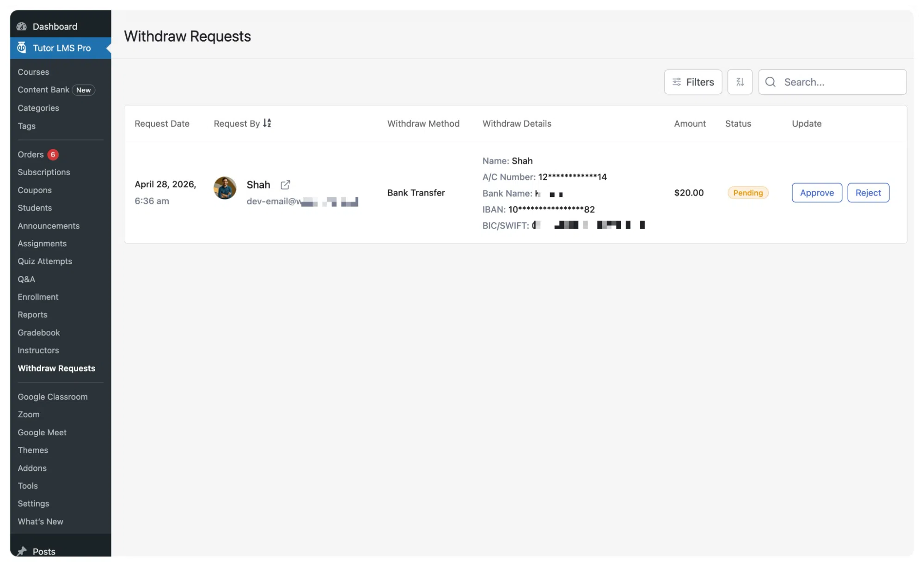Open Reports page
Image resolution: width=924 pixels, height=567 pixels.
tap(32, 314)
